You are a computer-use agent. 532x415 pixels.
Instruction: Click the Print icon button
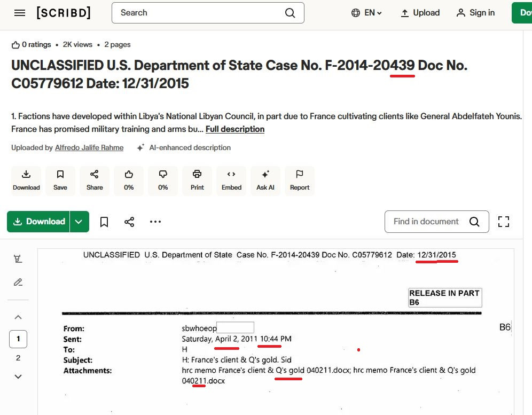pos(197,181)
